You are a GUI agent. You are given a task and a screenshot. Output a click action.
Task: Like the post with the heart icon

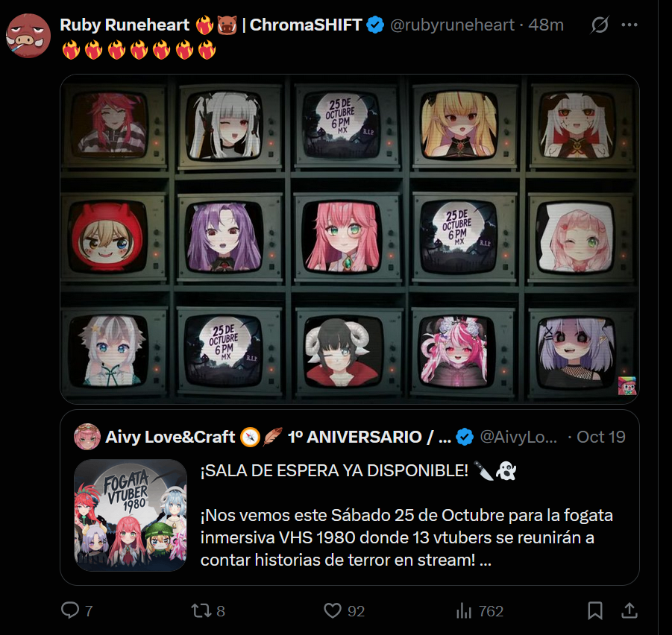(333, 610)
